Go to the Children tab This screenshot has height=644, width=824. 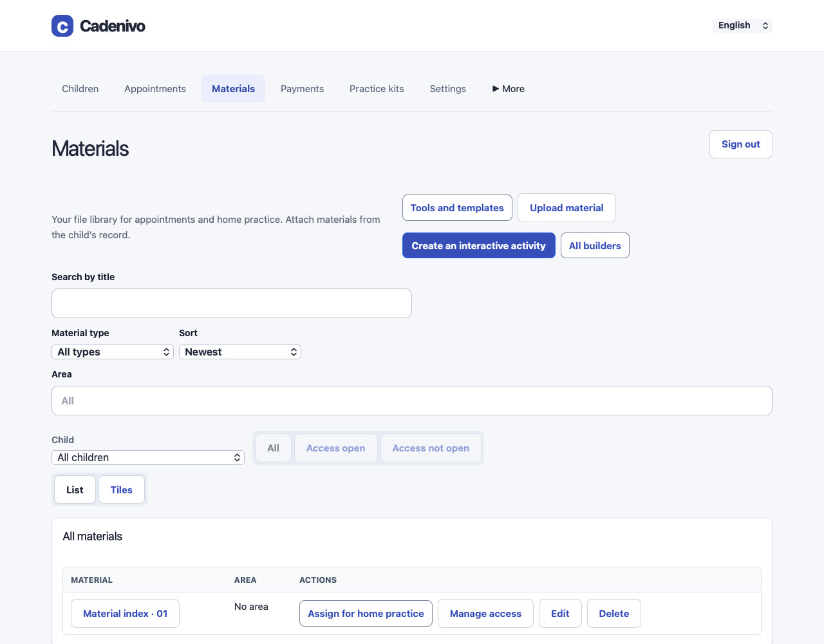click(x=80, y=89)
